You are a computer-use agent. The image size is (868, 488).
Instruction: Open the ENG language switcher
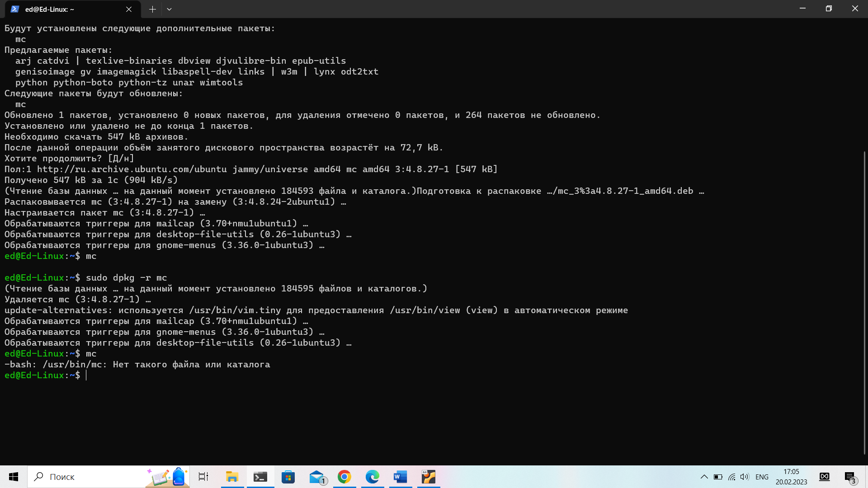point(762,477)
